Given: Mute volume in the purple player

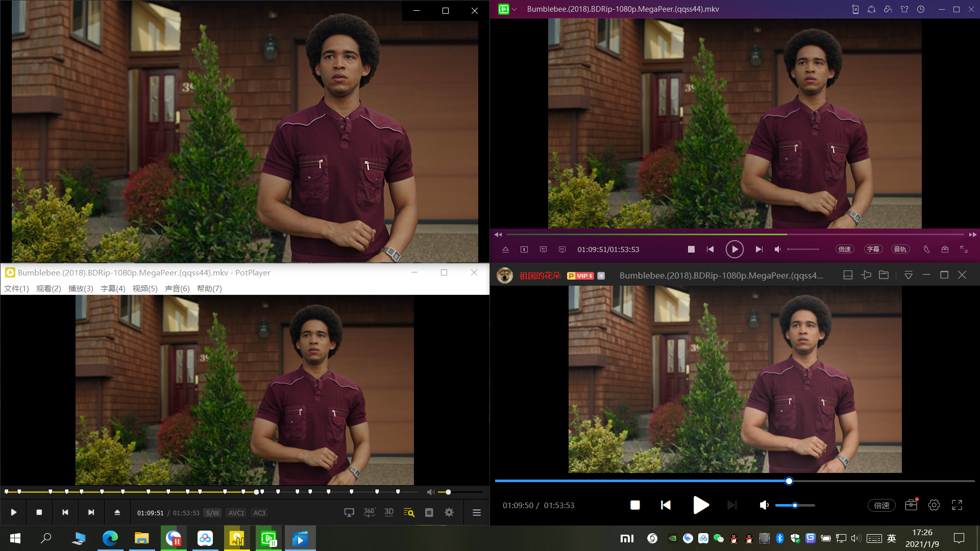Looking at the screenshot, I should coord(777,249).
